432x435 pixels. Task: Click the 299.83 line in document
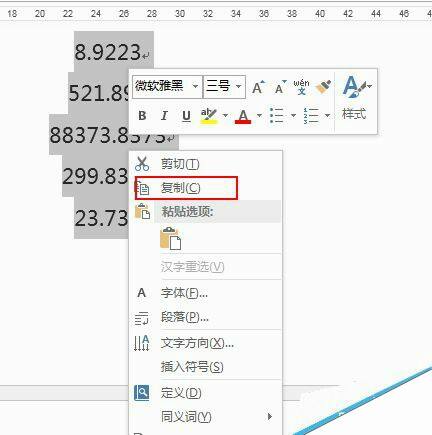(95, 176)
